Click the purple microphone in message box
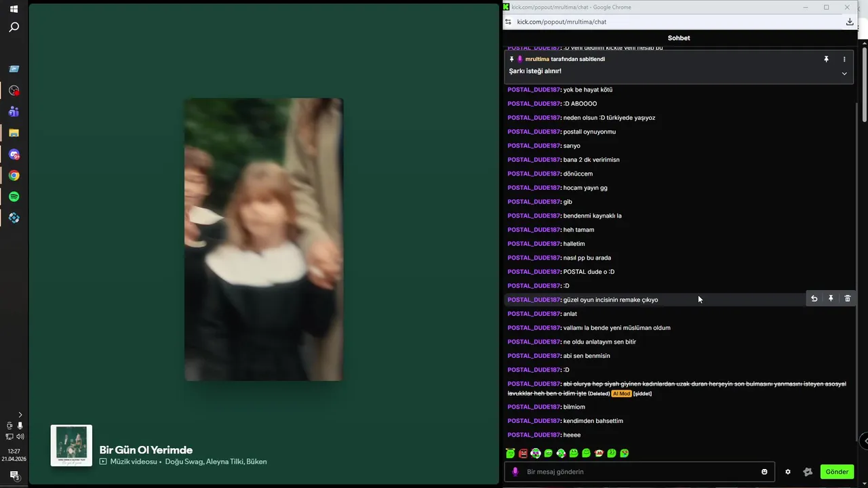This screenshot has width=868, height=488. [515, 472]
